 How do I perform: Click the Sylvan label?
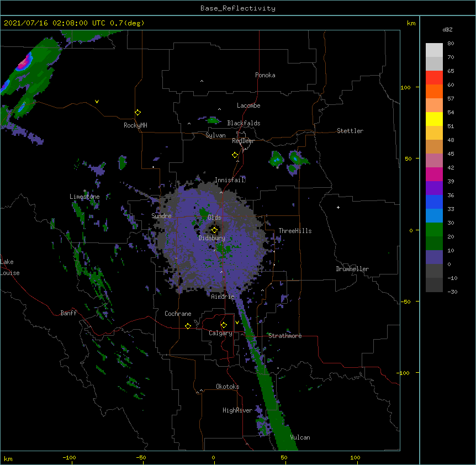click(x=215, y=135)
